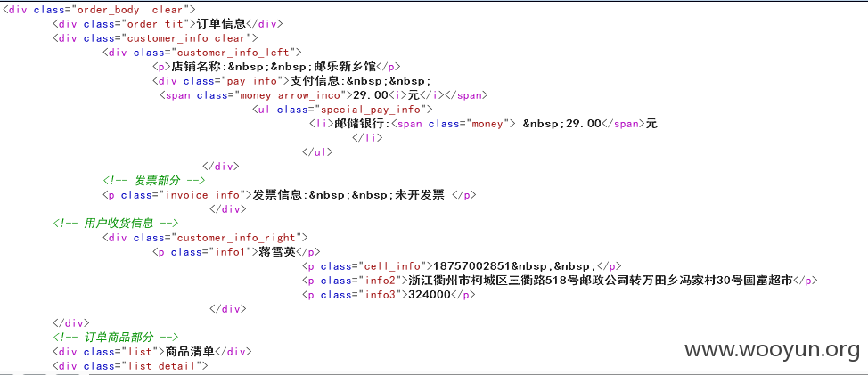Click the money arrow_inco span line
The image size is (868, 375).
click(323, 95)
